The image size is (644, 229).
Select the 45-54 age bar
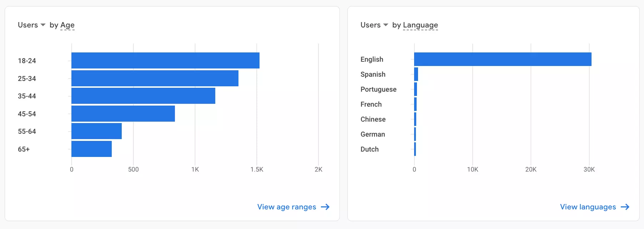(x=123, y=113)
